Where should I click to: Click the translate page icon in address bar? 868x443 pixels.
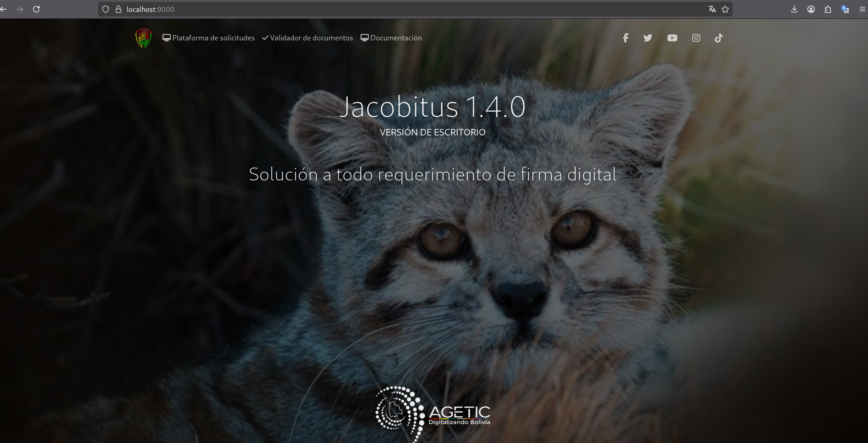point(712,9)
